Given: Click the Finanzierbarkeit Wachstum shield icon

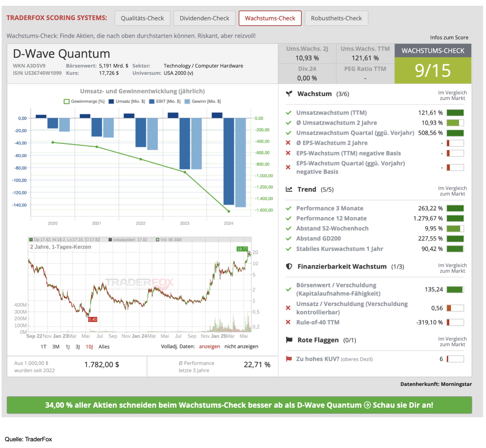Looking at the screenshot, I should click(289, 266).
